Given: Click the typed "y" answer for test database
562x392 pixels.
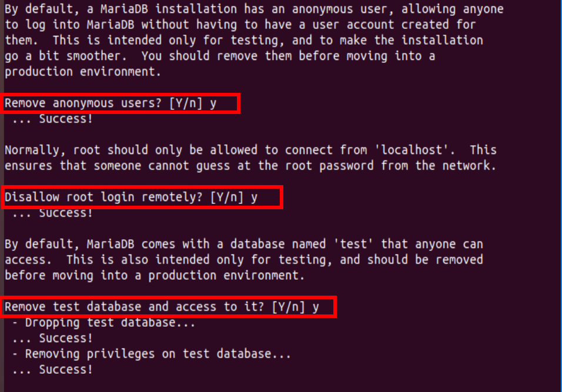Looking at the screenshot, I should tap(316, 307).
